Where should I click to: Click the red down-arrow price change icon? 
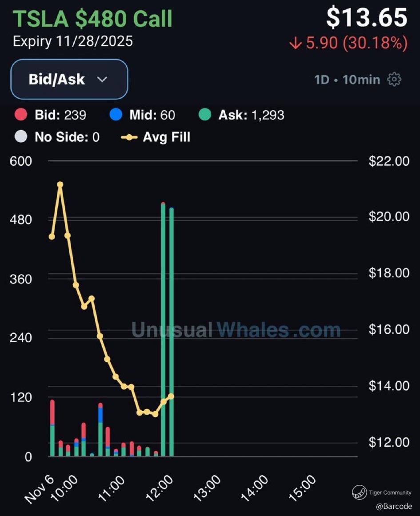pyautogui.click(x=295, y=44)
